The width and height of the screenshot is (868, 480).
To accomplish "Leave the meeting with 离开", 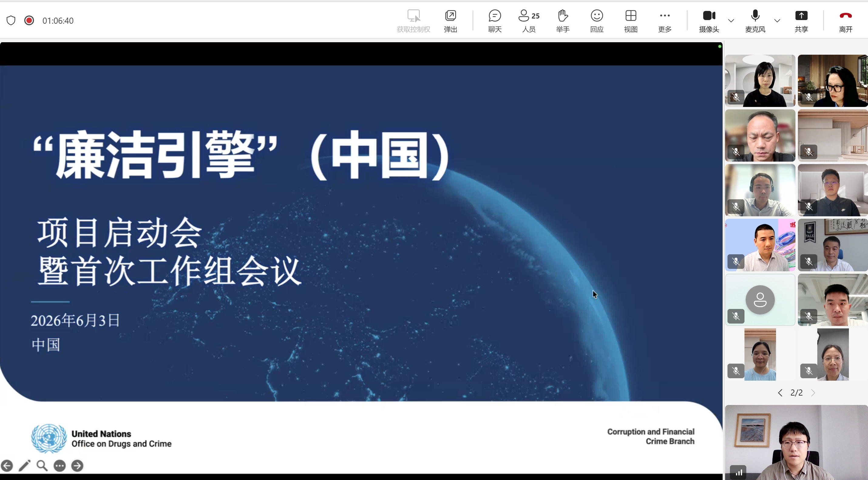I will [x=846, y=21].
